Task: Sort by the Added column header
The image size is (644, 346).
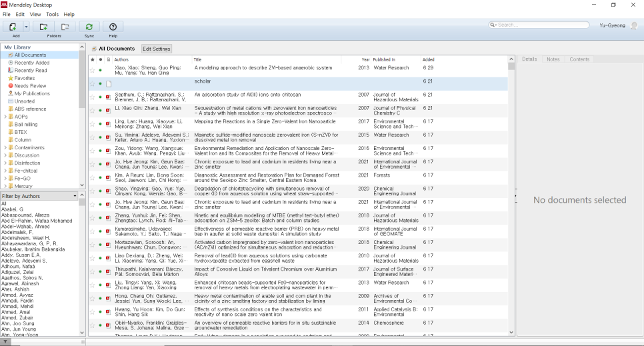Action: pos(429,59)
